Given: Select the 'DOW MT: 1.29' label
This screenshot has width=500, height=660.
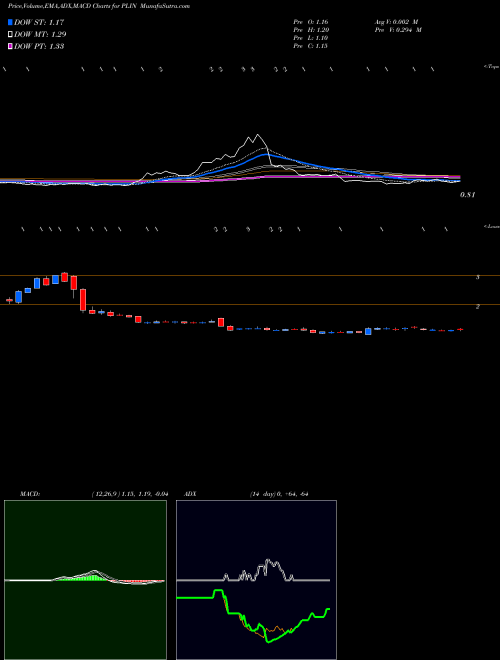Looking at the screenshot, I should [40, 34].
